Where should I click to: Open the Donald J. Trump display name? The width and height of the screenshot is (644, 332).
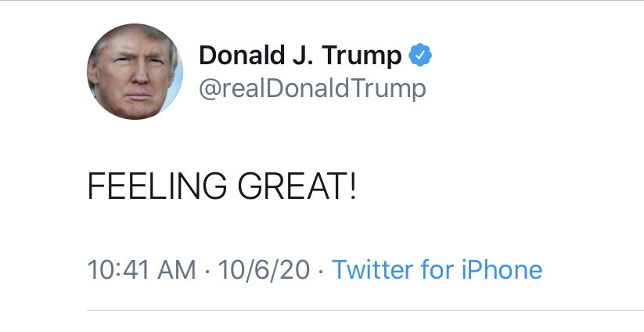(x=300, y=56)
